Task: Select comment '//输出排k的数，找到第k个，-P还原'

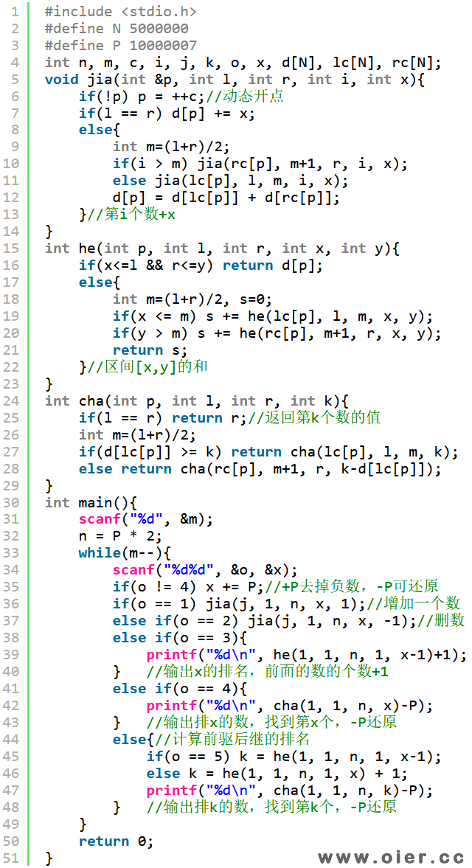Action: (x=271, y=808)
